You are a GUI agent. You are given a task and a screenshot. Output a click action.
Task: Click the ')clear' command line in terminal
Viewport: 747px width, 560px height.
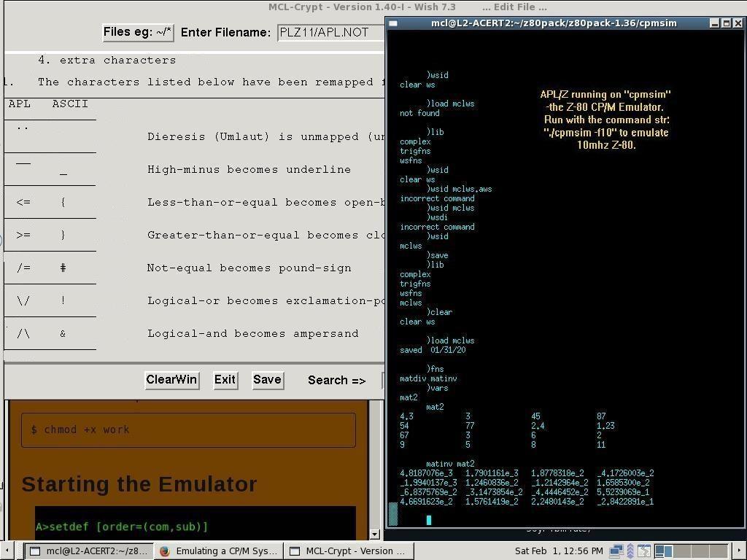point(439,312)
